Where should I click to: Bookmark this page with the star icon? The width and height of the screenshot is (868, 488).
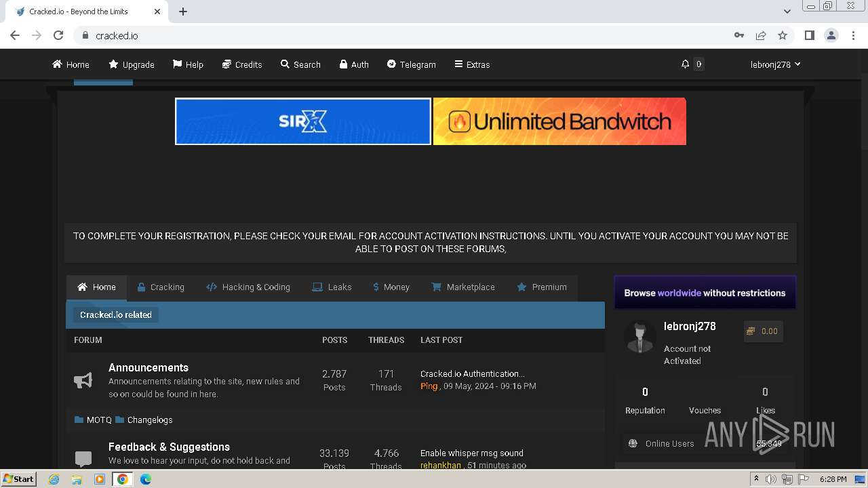click(x=783, y=35)
